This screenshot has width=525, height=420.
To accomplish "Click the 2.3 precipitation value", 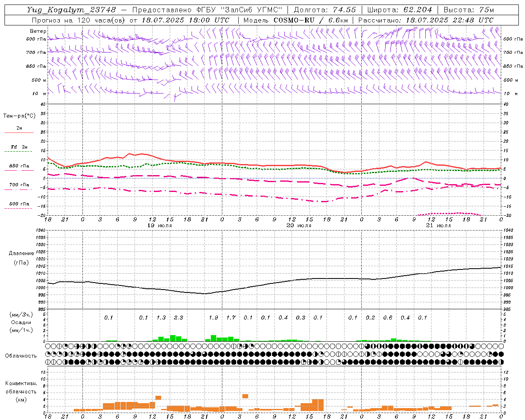I will (178, 318).
